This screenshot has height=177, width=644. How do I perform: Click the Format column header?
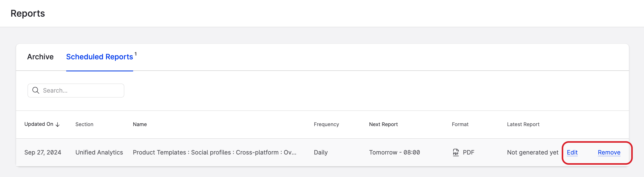pyautogui.click(x=460, y=124)
